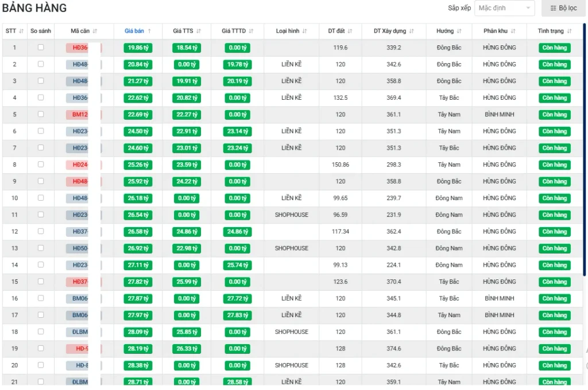Viewport: 588px width, 390px height.
Task: Click the 298.3 construction area value
Action: pyautogui.click(x=394, y=165)
